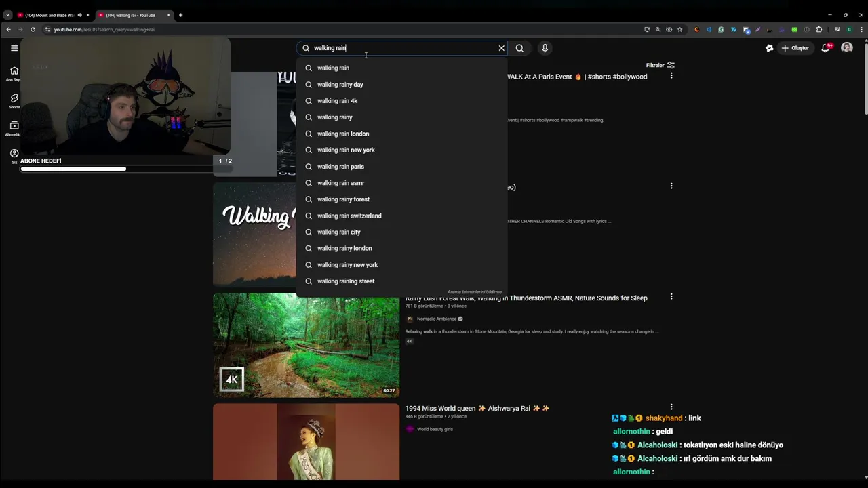Click the sparkle icon beside Oluştur

(x=769, y=48)
